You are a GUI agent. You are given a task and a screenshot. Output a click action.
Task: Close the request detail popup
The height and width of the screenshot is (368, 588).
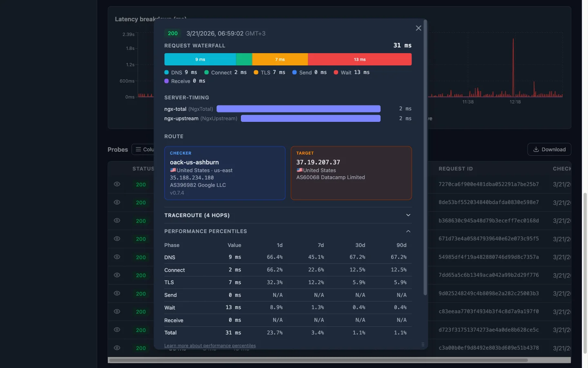[x=418, y=28]
